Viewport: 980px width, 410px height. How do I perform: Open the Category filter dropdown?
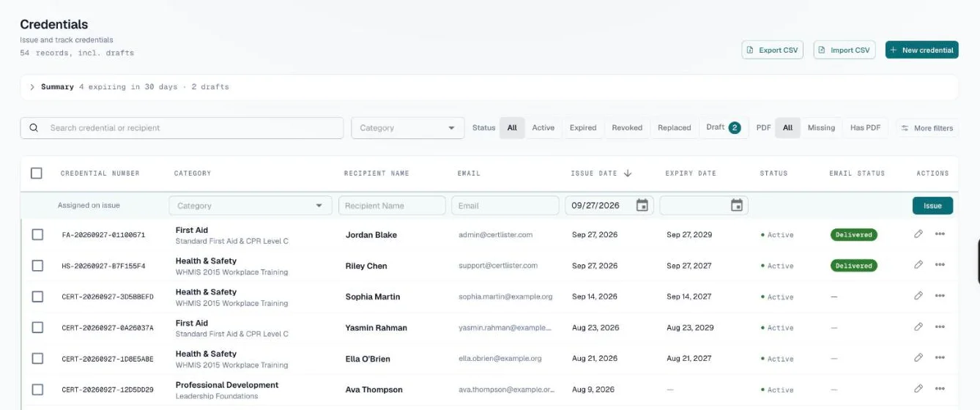408,128
